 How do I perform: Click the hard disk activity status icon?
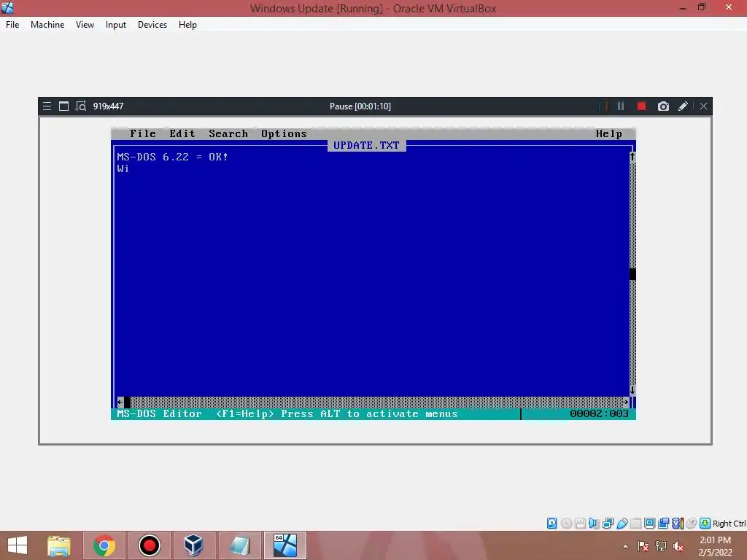point(551,524)
